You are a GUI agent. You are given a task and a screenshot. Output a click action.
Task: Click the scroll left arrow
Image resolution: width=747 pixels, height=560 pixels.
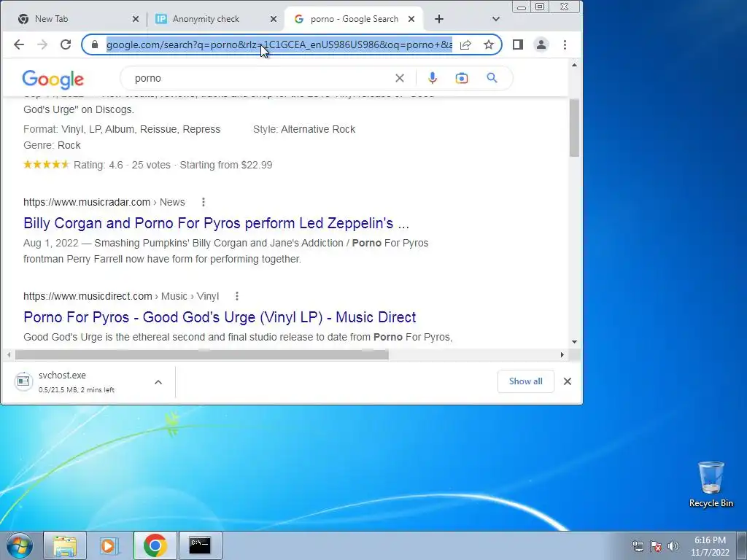pos(9,355)
